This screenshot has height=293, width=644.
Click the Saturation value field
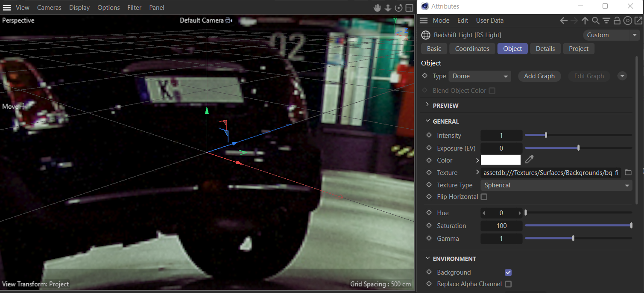coord(501,226)
